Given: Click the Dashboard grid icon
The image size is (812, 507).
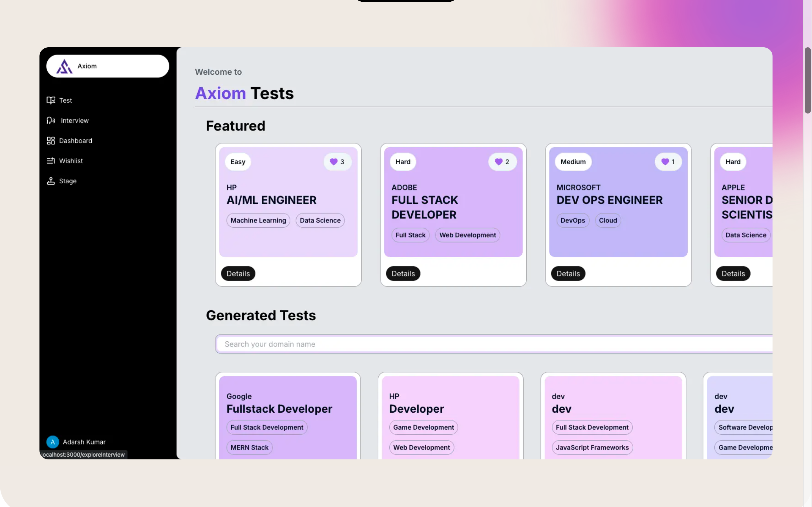Looking at the screenshot, I should click(x=51, y=141).
